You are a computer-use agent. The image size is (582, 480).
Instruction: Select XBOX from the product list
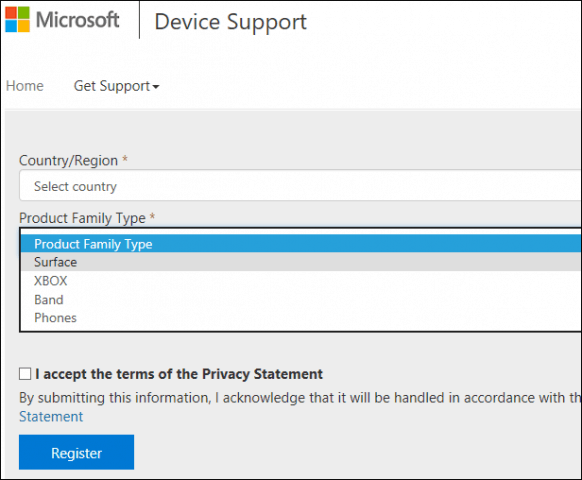click(301, 281)
